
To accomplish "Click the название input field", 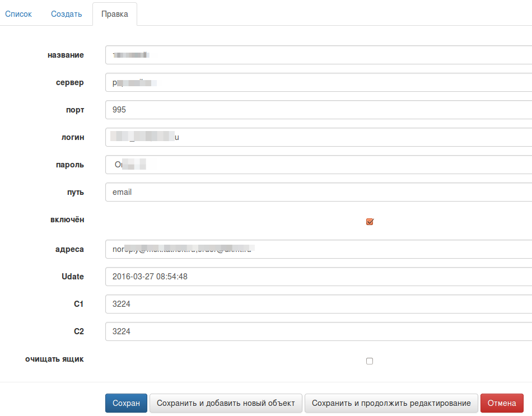I will click(x=318, y=55).
